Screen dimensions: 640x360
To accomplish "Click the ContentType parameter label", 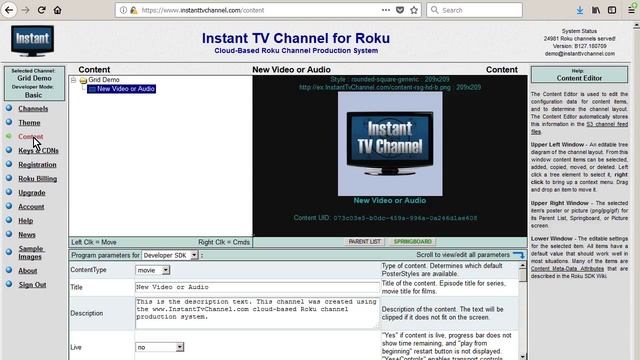I will pos(88,270).
